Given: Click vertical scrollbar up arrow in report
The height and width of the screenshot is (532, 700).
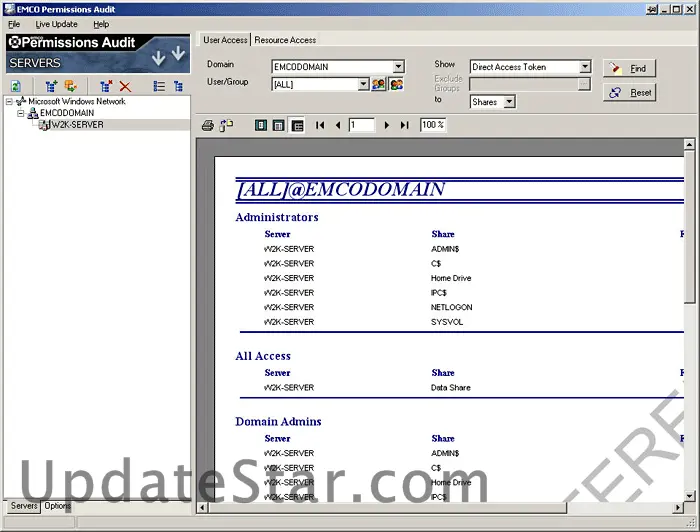Looking at the screenshot, I should pos(689,144).
